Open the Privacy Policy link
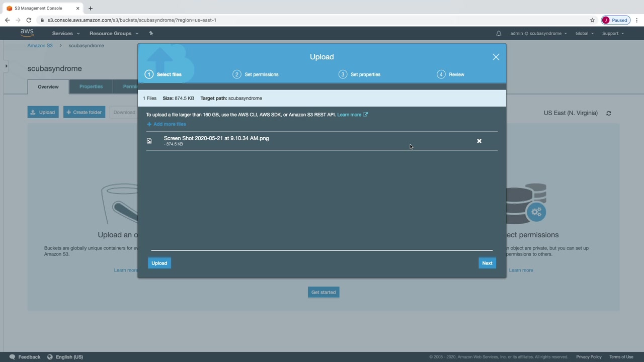 click(589, 357)
